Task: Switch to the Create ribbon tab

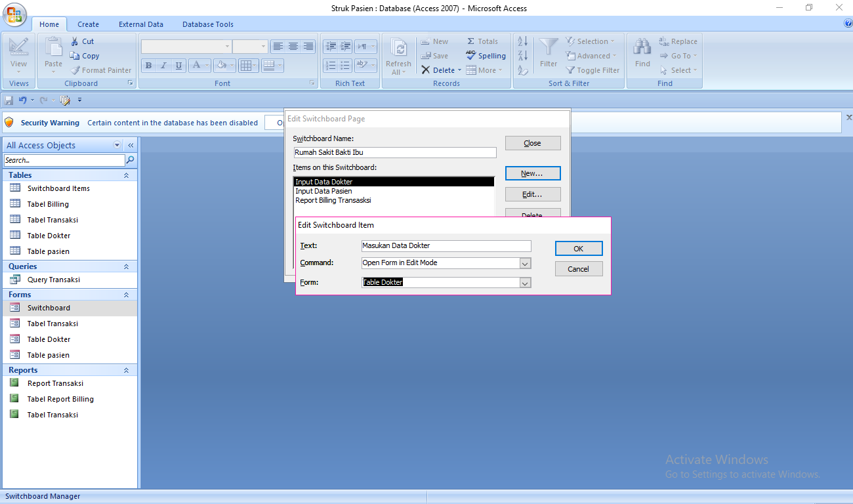Action: point(88,24)
